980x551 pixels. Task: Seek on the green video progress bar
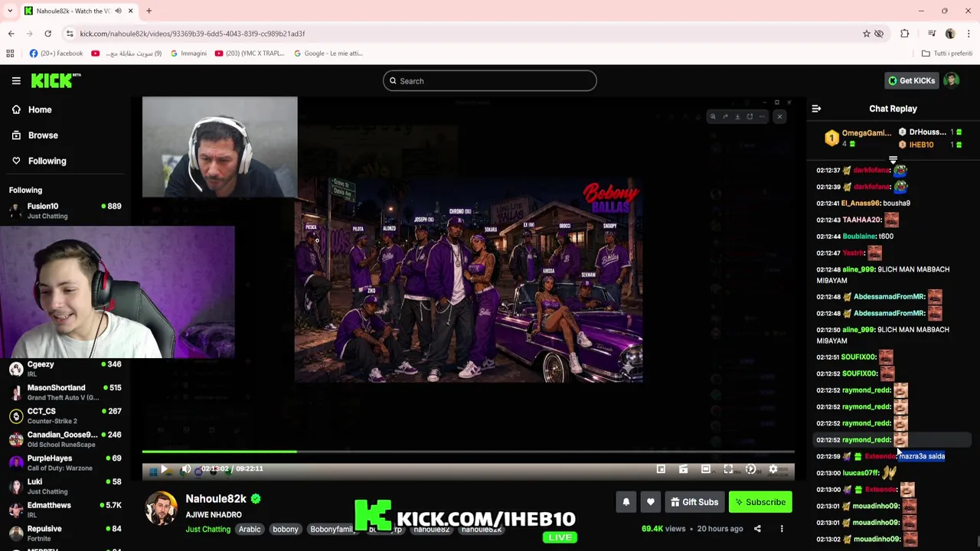click(x=468, y=452)
